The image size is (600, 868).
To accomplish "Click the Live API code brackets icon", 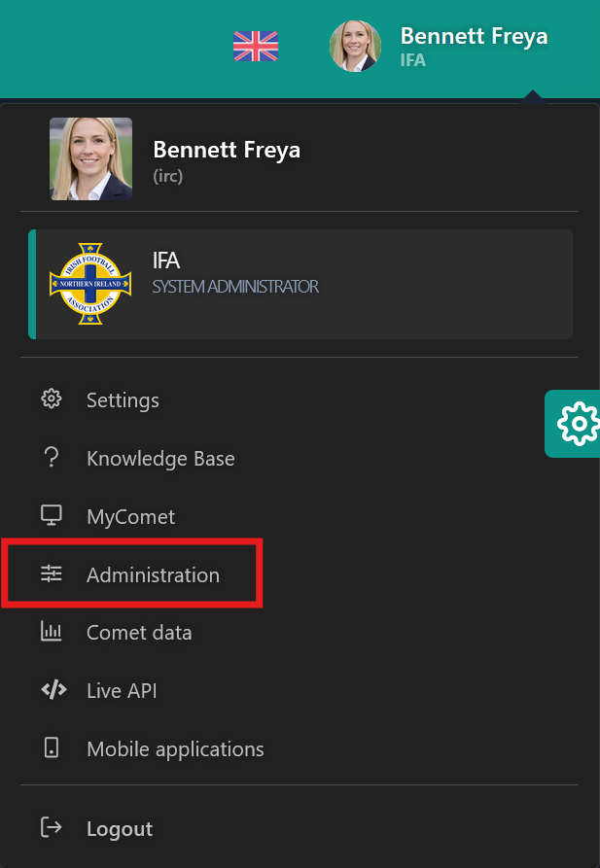I will click(x=53, y=690).
